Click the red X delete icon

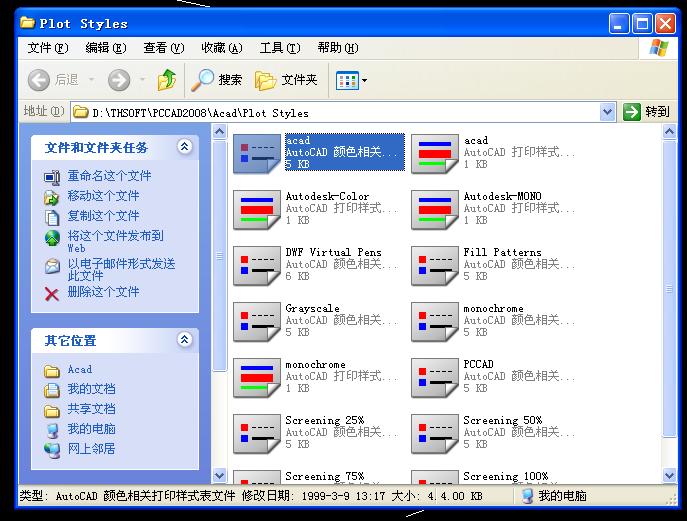tap(52, 294)
